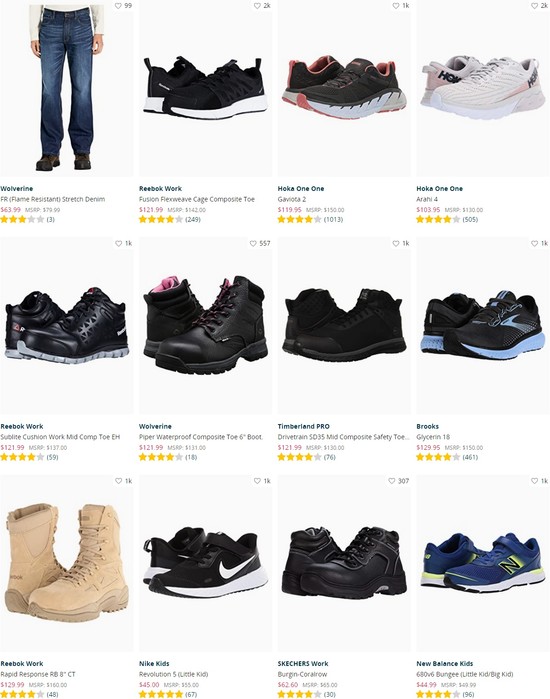Select the black Nike Revolution 5 image
This screenshot has height=699, width=550.
205,563
